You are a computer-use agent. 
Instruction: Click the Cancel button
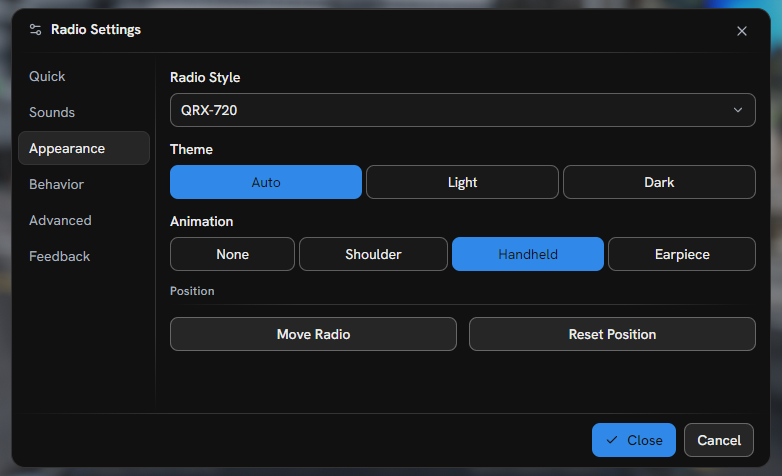click(x=719, y=440)
